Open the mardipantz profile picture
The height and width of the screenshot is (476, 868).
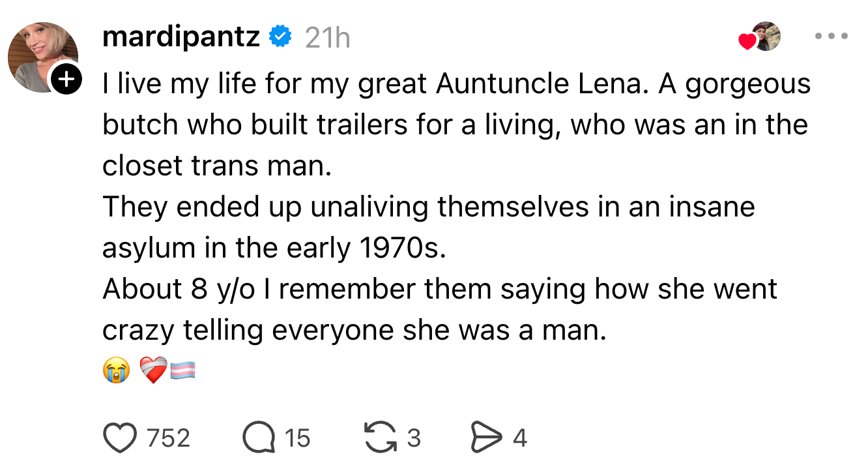[42, 56]
